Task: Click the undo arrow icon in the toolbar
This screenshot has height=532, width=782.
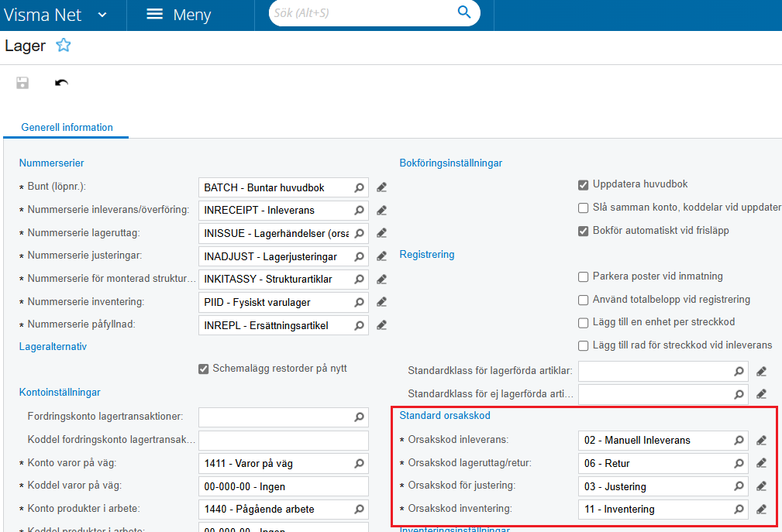Action: (61, 83)
